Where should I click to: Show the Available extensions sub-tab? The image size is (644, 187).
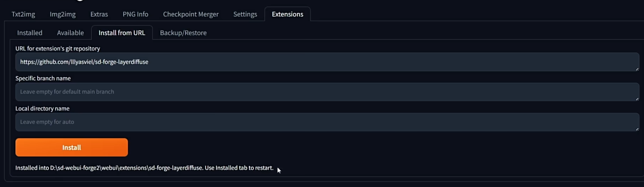point(70,33)
